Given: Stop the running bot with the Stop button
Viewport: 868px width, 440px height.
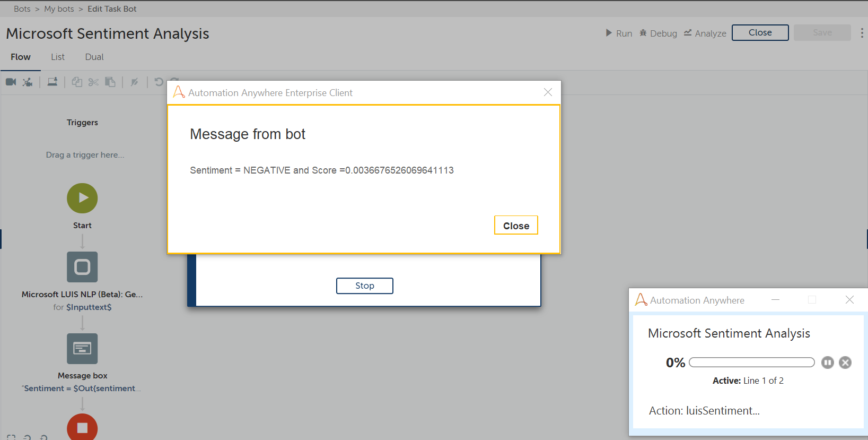Looking at the screenshot, I should (364, 286).
